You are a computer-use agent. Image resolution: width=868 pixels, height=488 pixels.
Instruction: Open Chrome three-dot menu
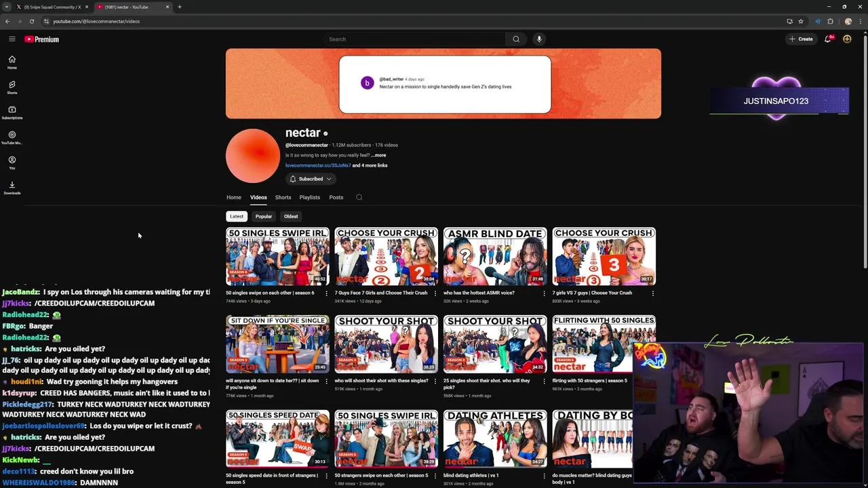[860, 21]
